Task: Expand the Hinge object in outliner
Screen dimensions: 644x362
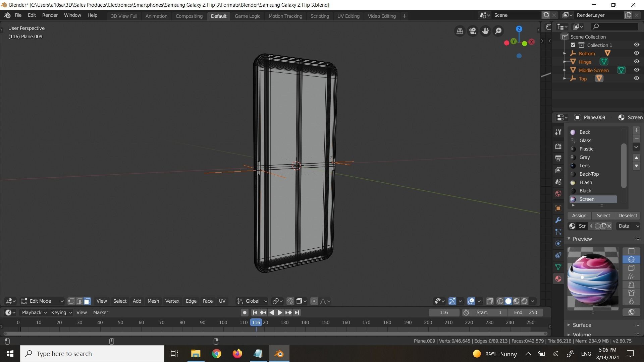Action: pyautogui.click(x=565, y=62)
